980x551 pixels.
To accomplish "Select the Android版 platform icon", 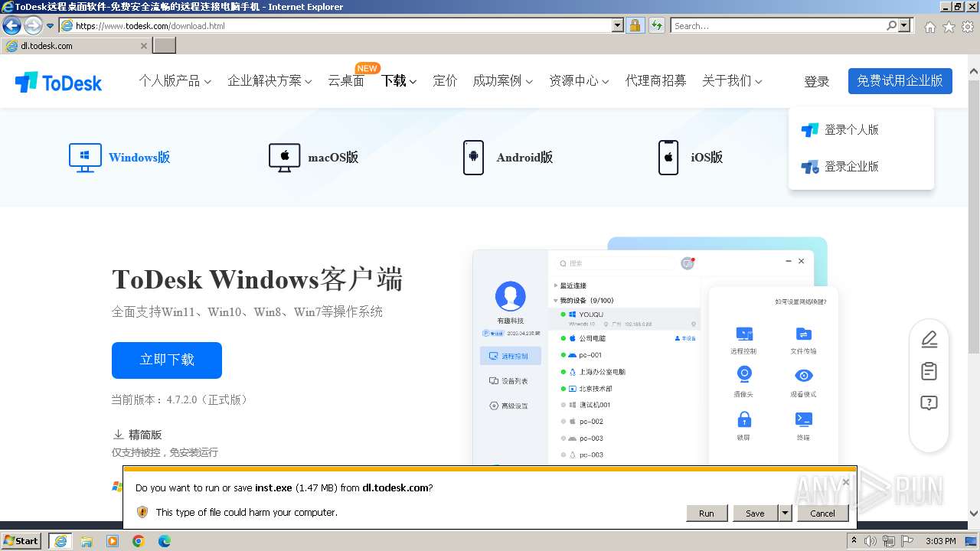I will pyautogui.click(x=473, y=158).
